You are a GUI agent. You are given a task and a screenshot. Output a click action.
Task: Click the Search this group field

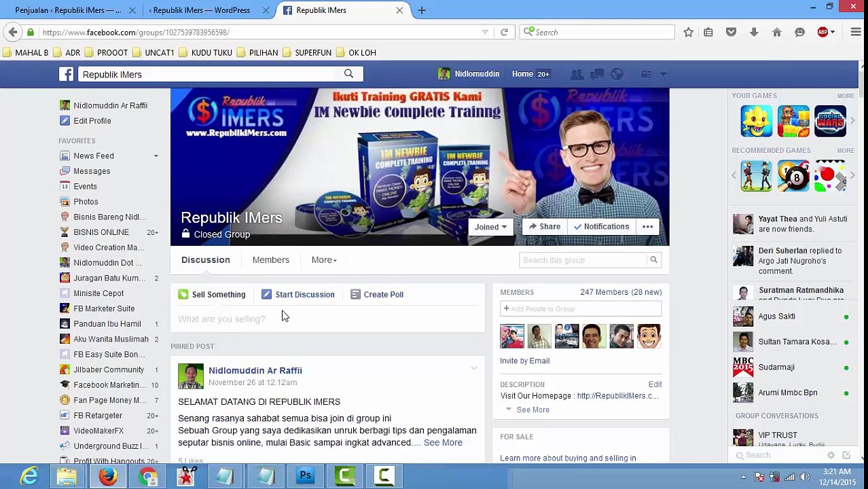tap(583, 260)
